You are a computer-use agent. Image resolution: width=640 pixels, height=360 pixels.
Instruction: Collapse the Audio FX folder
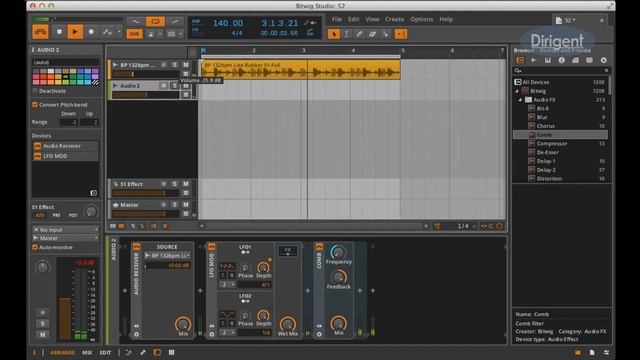click(520, 100)
